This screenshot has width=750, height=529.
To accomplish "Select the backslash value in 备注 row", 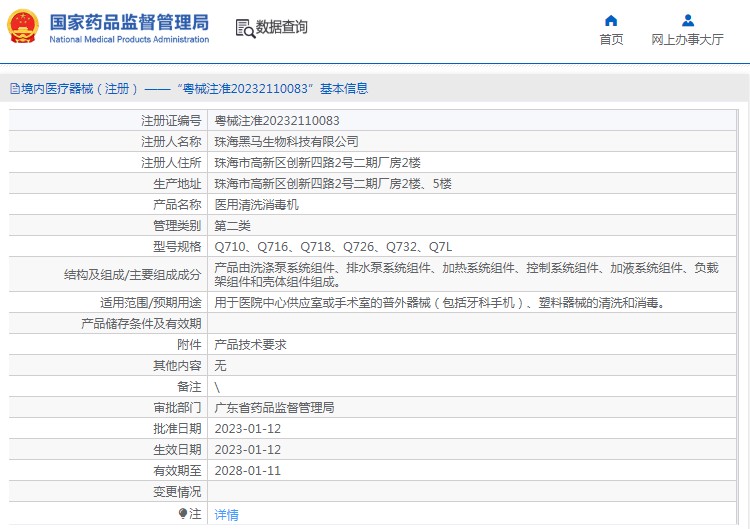I will point(217,387).
